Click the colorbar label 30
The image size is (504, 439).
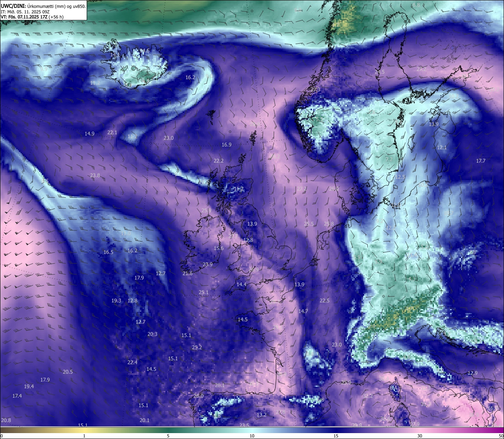[x=420, y=436]
